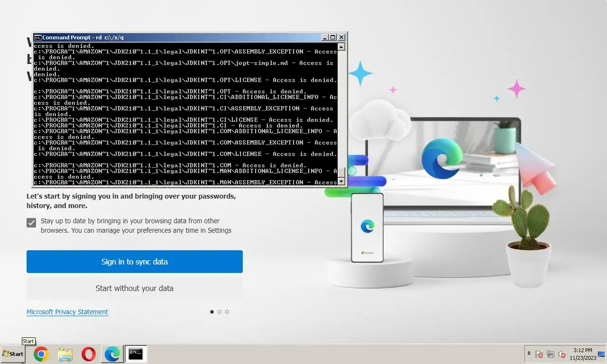Open File Explorer from the taskbar

[x=65, y=354]
